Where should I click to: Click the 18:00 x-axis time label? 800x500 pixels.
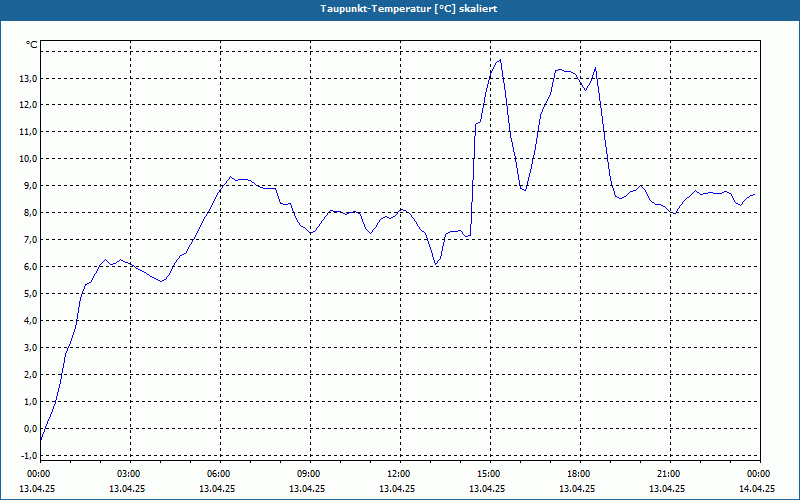(x=579, y=474)
